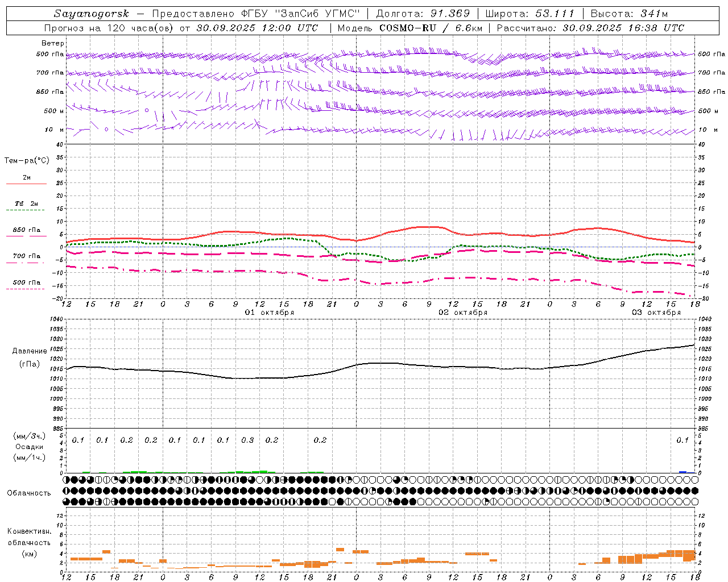Click the Рассчитано: 30.09.2025 16:38 UTC timestamp
This screenshot has width=728, height=582.
coord(590,28)
